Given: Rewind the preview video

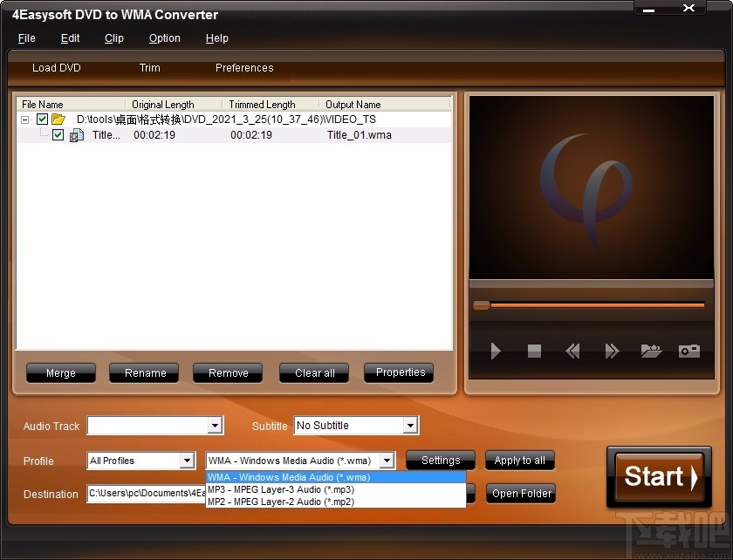Looking at the screenshot, I should tap(572, 351).
